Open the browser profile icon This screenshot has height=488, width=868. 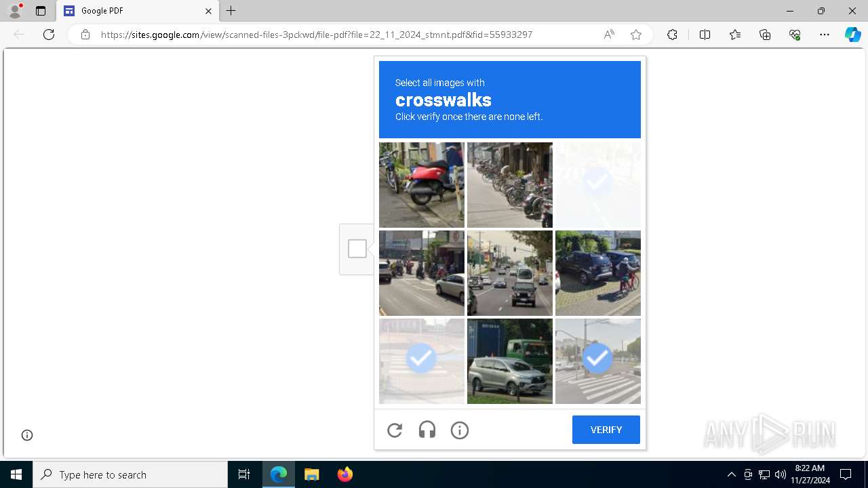pyautogui.click(x=15, y=11)
